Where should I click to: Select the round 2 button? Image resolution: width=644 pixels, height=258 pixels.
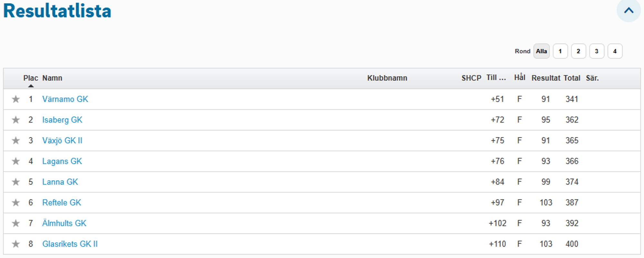578,51
